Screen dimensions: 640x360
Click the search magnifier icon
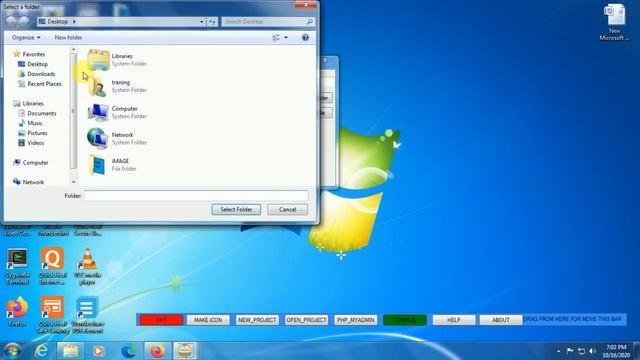click(x=310, y=21)
